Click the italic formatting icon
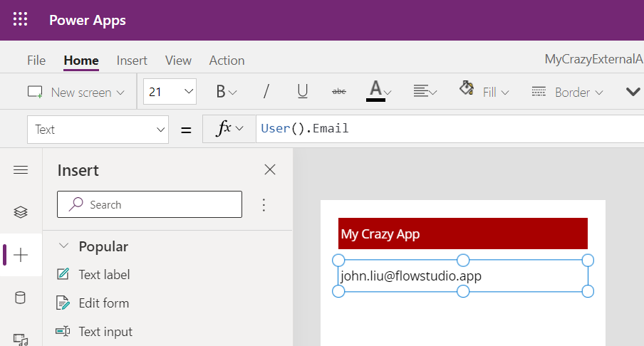This screenshot has height=346, width=644. [266, 92]
